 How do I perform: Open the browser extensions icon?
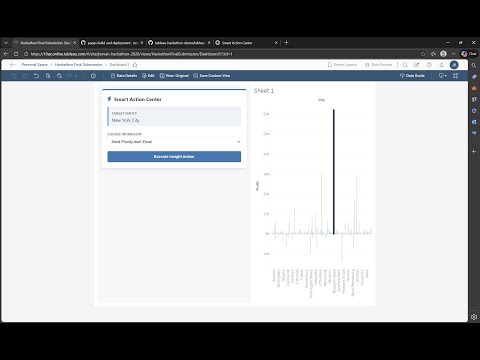[433, 54]
